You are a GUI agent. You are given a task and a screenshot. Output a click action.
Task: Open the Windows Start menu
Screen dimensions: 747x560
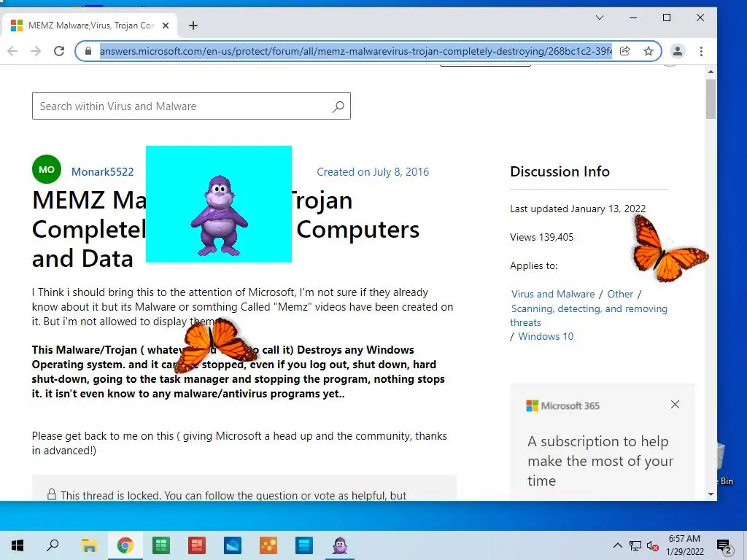(18, 545)
